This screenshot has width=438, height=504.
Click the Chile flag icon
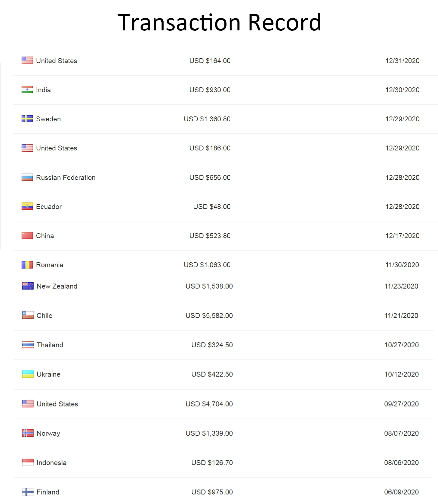[28, 315]
